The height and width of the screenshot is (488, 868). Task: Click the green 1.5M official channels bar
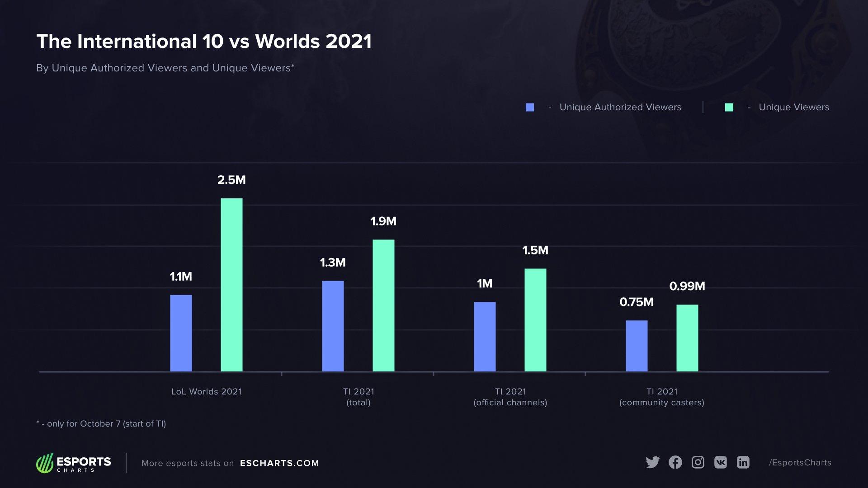tap(535, 320)
